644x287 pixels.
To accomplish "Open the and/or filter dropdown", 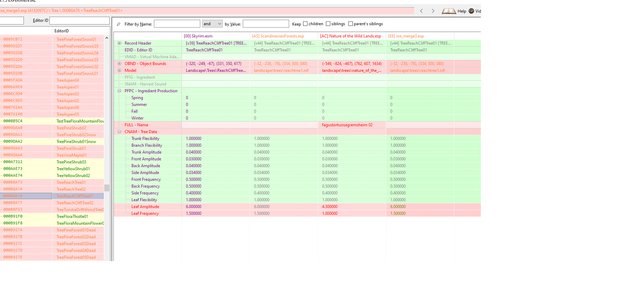I will (x=212, y=24).
